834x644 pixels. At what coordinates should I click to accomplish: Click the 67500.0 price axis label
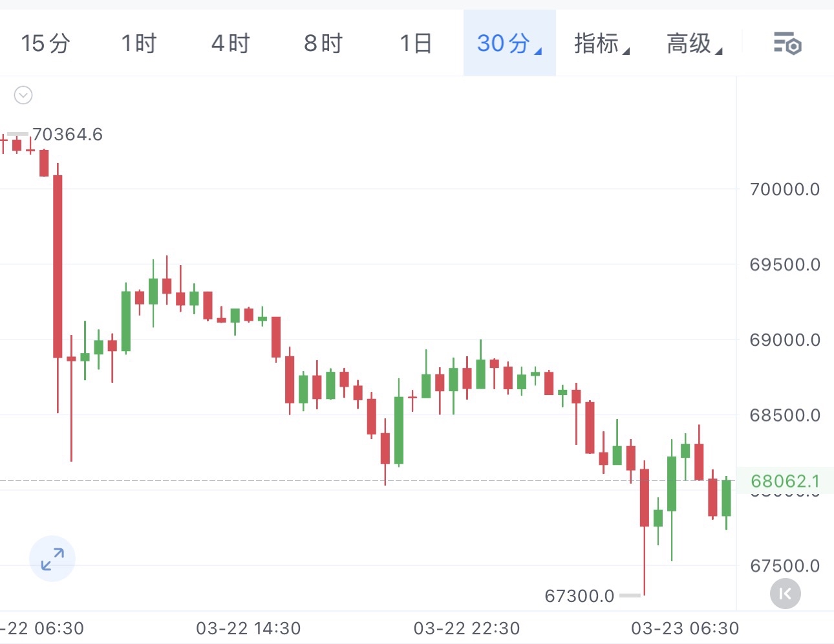[784, 566]
